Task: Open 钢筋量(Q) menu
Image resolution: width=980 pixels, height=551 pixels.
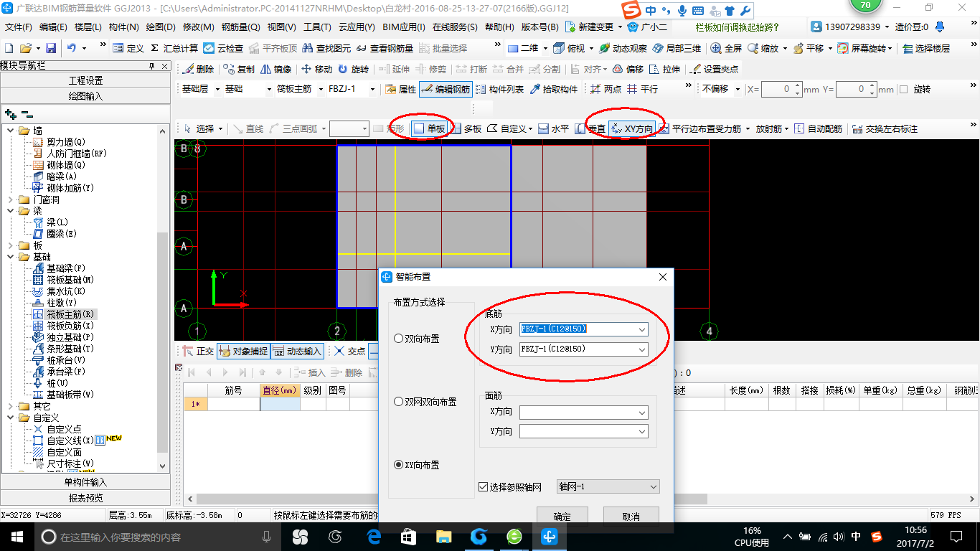Action: coord(241,27)
